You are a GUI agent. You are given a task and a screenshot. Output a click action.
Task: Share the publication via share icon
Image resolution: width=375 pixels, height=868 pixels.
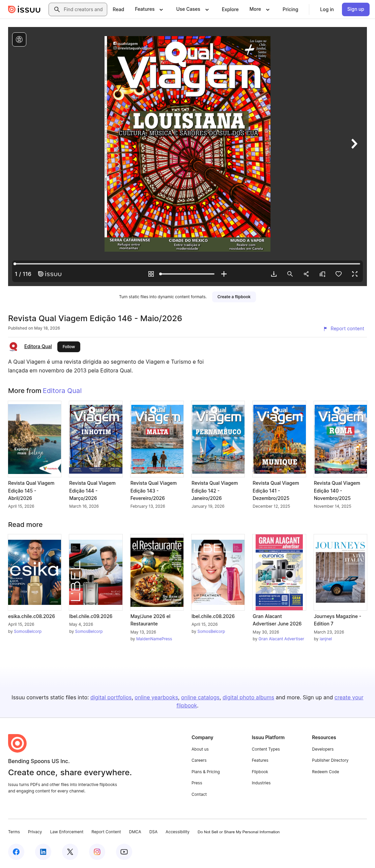tap(306, 274)
